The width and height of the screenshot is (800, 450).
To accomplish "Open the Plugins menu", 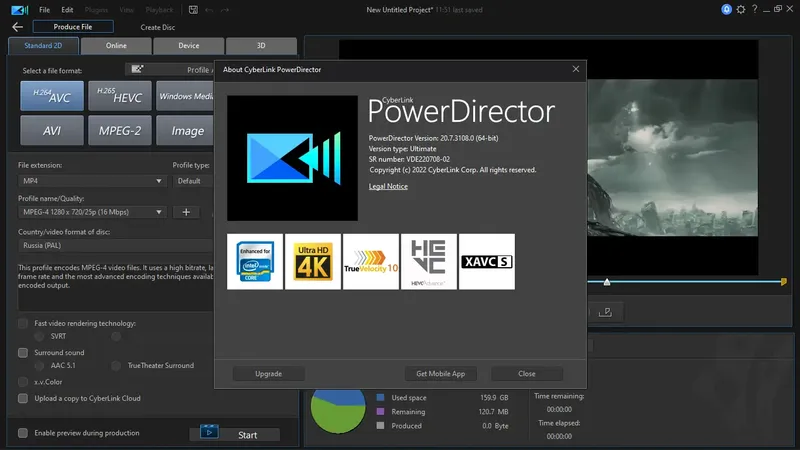I will [x=96, y=10].
